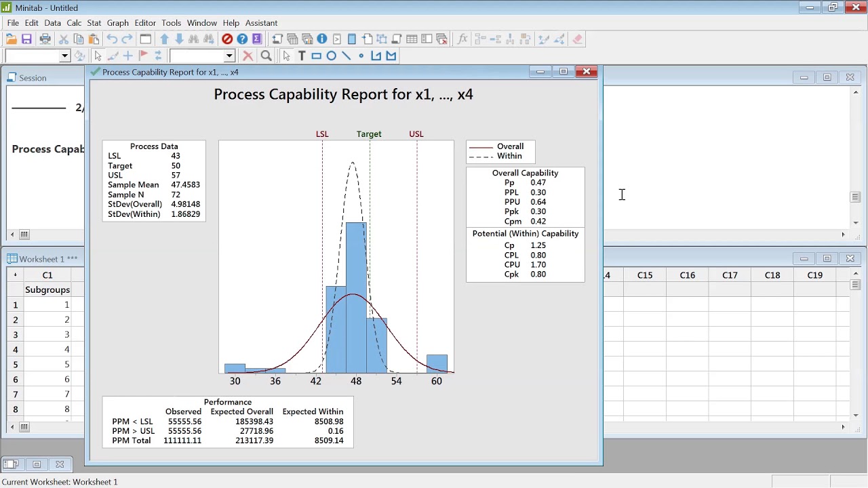Open the Stat menu
Screen dimensions: 868x488
94,23
